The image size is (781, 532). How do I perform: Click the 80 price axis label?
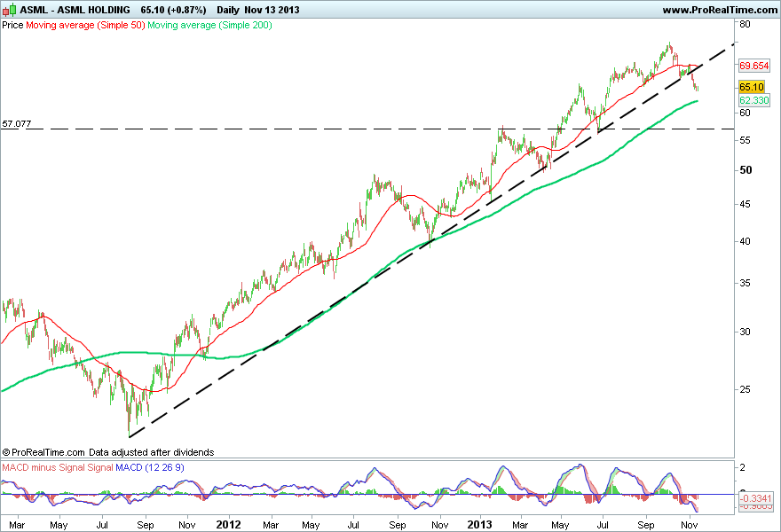coord(745,24)
